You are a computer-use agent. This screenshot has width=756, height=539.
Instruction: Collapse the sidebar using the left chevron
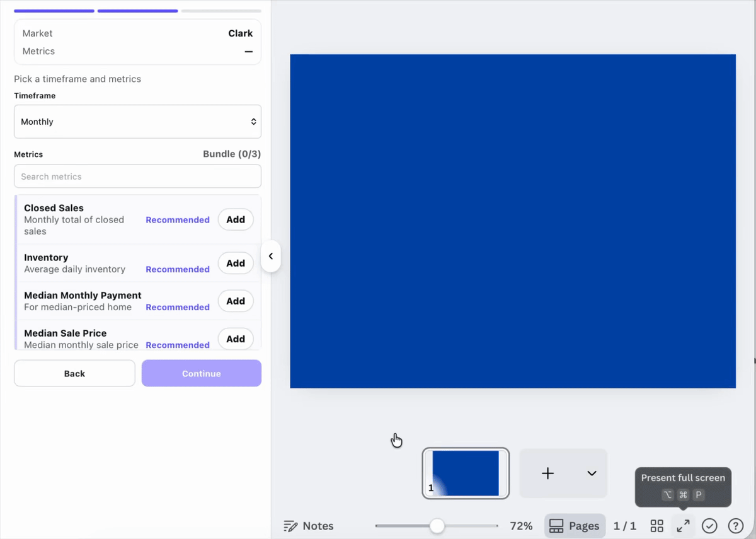tap(271, 257)
